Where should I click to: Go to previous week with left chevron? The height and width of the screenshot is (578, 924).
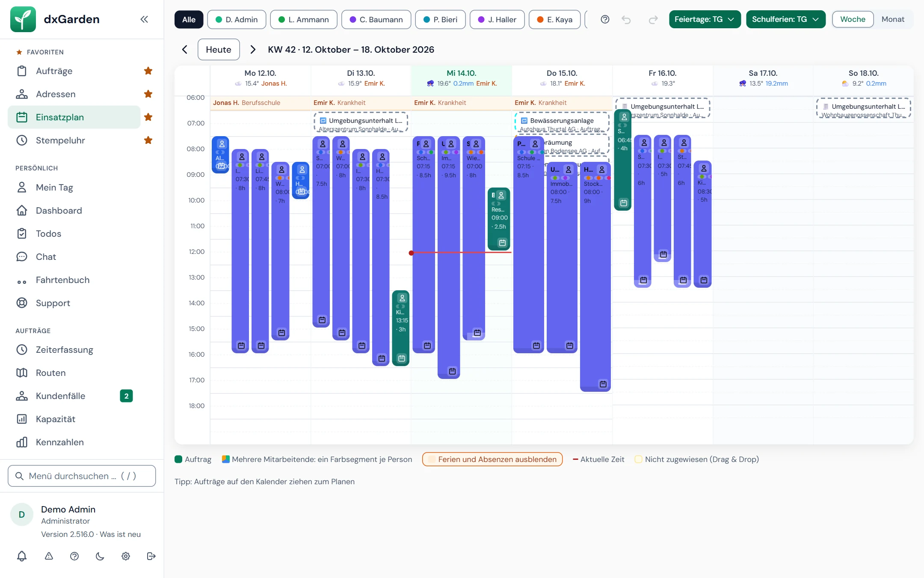185,50
